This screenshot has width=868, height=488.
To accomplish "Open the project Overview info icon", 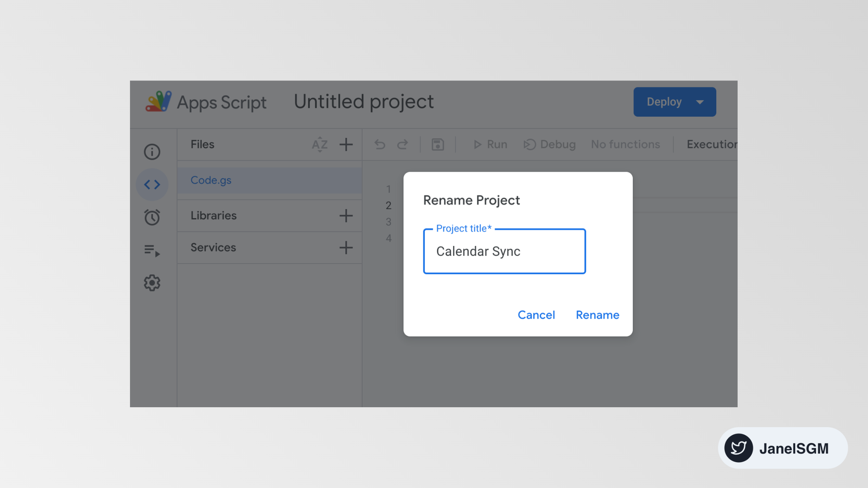I will (152, 152).
